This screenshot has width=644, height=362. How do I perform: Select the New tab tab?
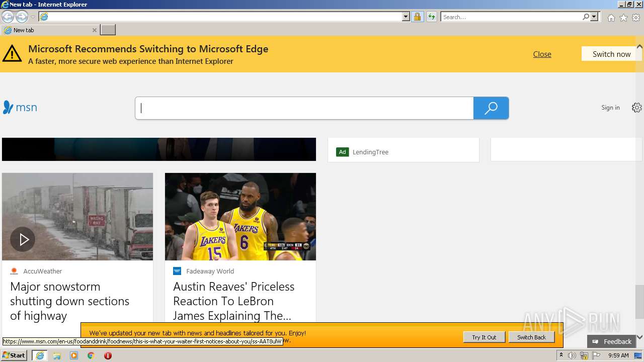click(50, 30)
